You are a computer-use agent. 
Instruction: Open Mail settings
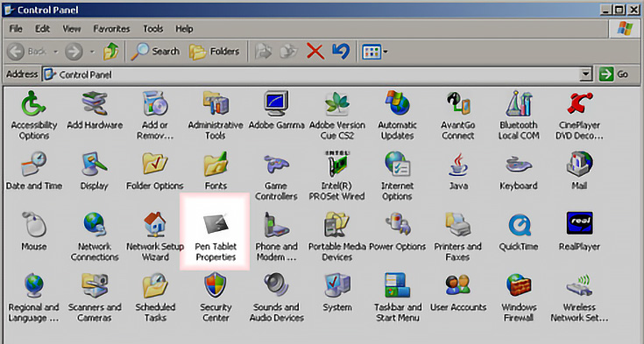pyautogui.click(x=579, y=171)
